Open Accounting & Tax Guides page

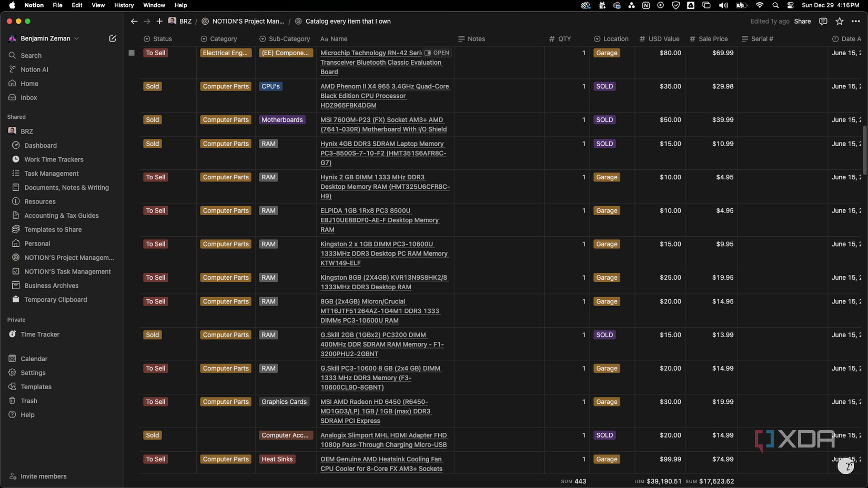click(x=61, y=216)
